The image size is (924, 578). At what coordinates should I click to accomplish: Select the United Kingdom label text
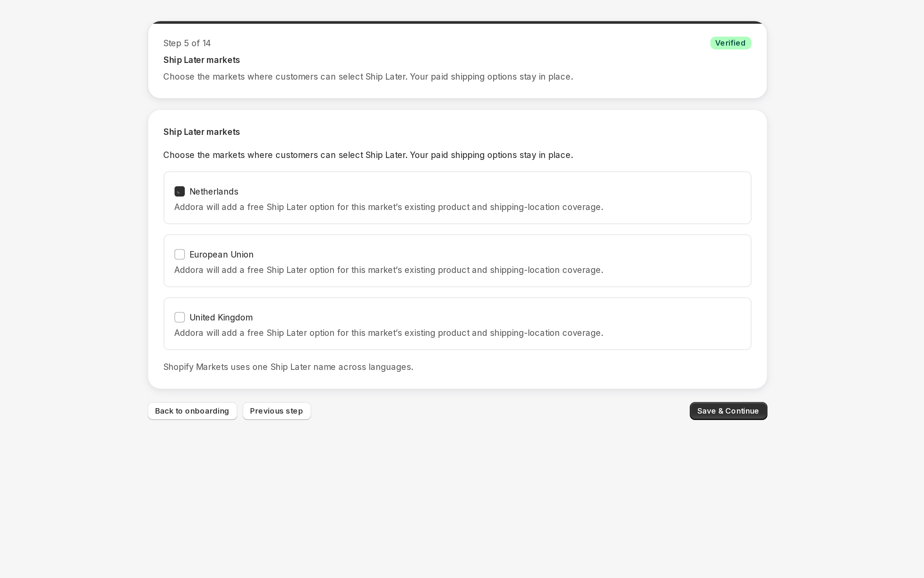(221, 318)
